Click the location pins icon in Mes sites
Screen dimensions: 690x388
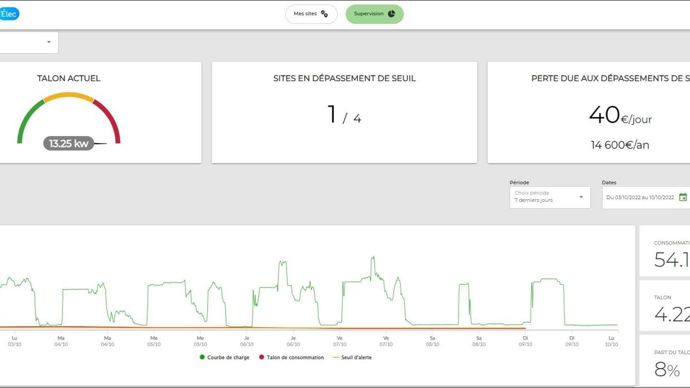[x=324, y=14]
